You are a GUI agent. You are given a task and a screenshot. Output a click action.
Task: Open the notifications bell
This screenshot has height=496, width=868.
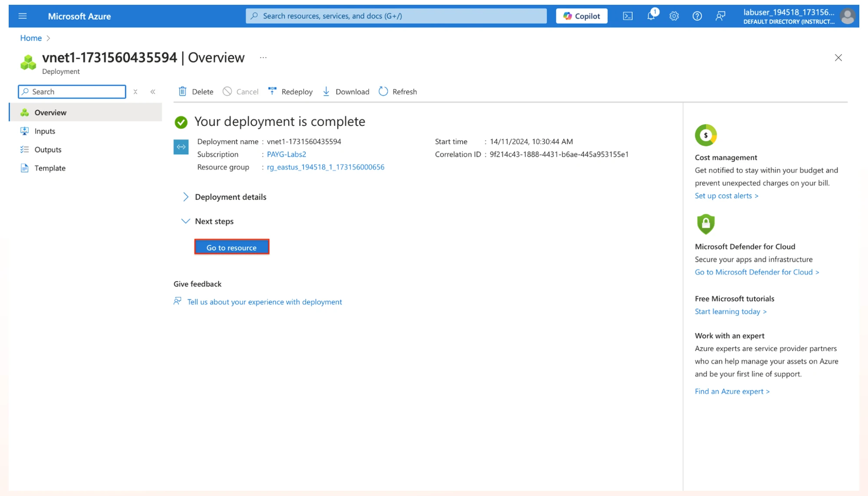point(651,16)
